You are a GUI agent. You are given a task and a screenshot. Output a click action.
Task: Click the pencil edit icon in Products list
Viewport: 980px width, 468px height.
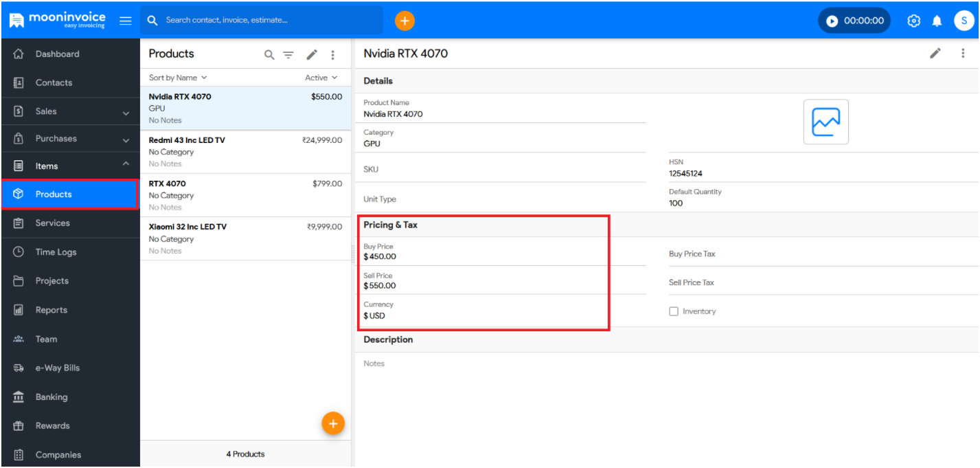(312, 54)
